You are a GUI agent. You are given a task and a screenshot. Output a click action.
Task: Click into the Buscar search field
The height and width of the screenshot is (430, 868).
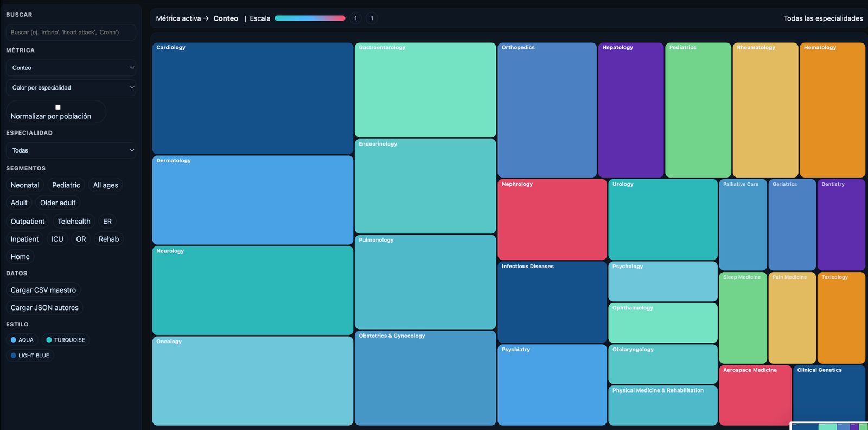point(71,33)
